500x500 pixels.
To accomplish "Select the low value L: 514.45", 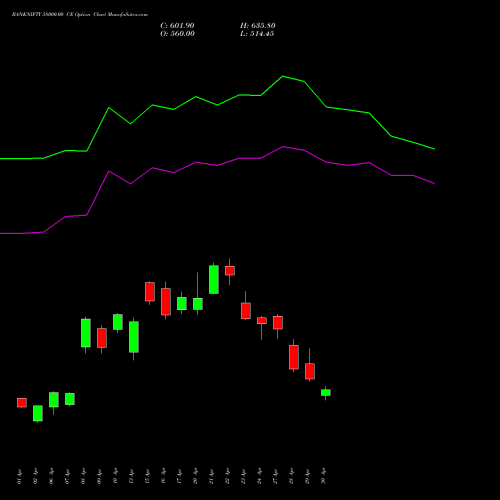I will click(257, 34).
